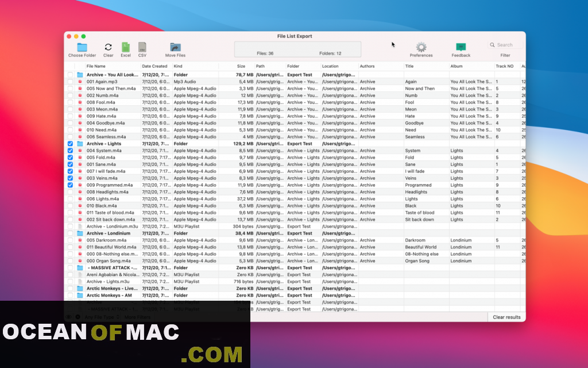
Task: Click the audio icon beside 006 Seamless.m4a
Action: [80, 137]
